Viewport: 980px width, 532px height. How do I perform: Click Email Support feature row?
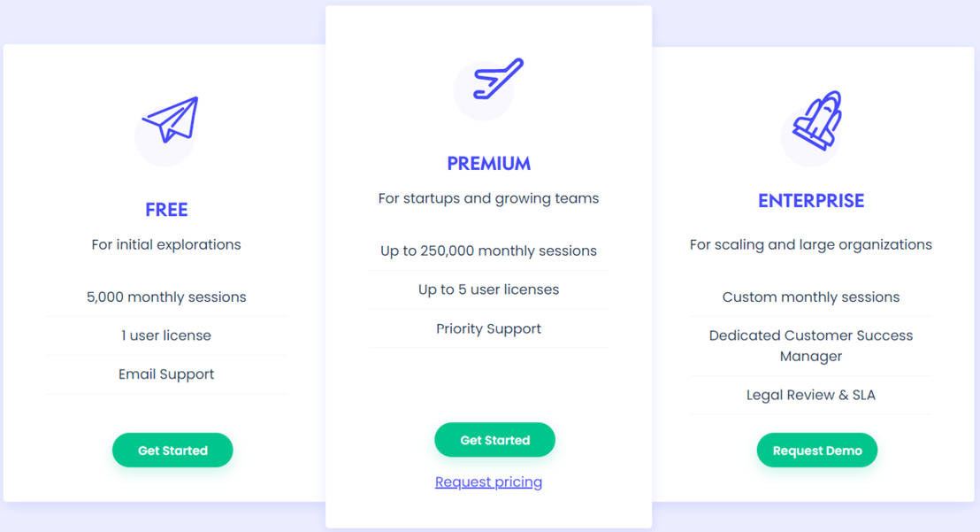[x=166, y=374]
